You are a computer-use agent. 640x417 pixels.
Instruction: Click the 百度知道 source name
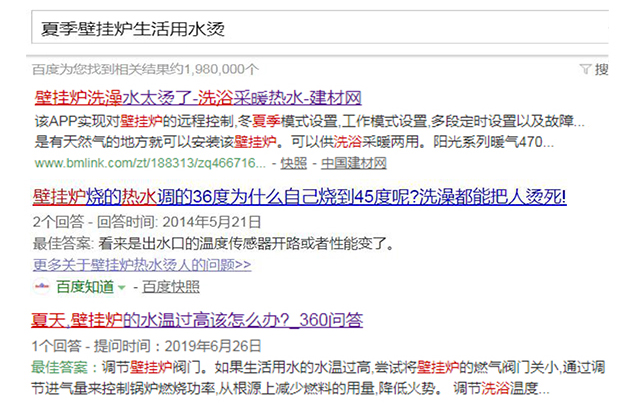84,287
